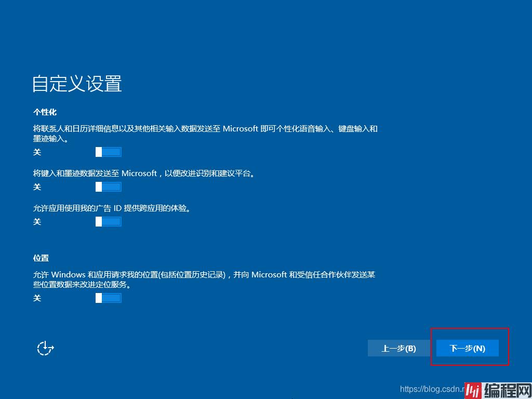Select the 个性化 section heading
Screen dimensions: 532x399
coord(45,112)
